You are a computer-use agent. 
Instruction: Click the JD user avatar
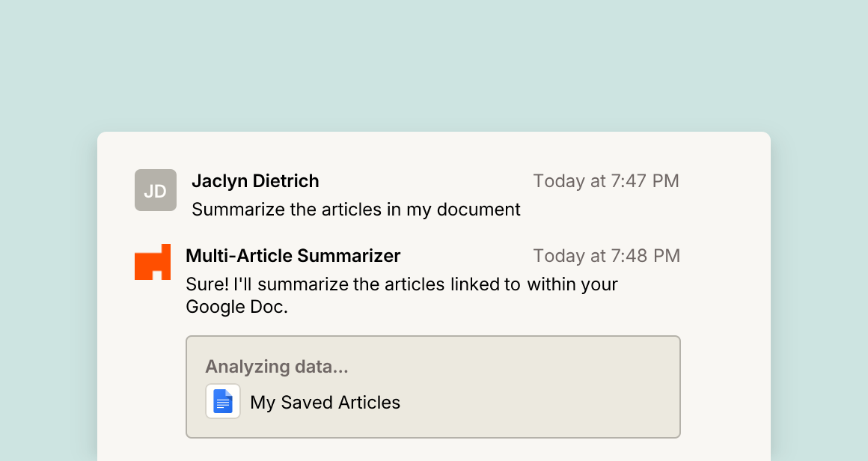(x=156, y=190)
